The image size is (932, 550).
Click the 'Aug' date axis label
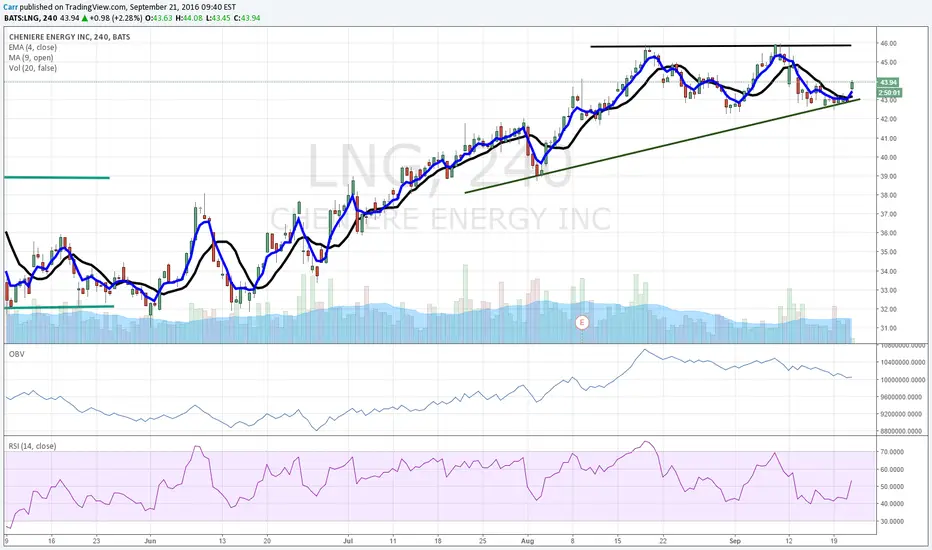(527, 541)
